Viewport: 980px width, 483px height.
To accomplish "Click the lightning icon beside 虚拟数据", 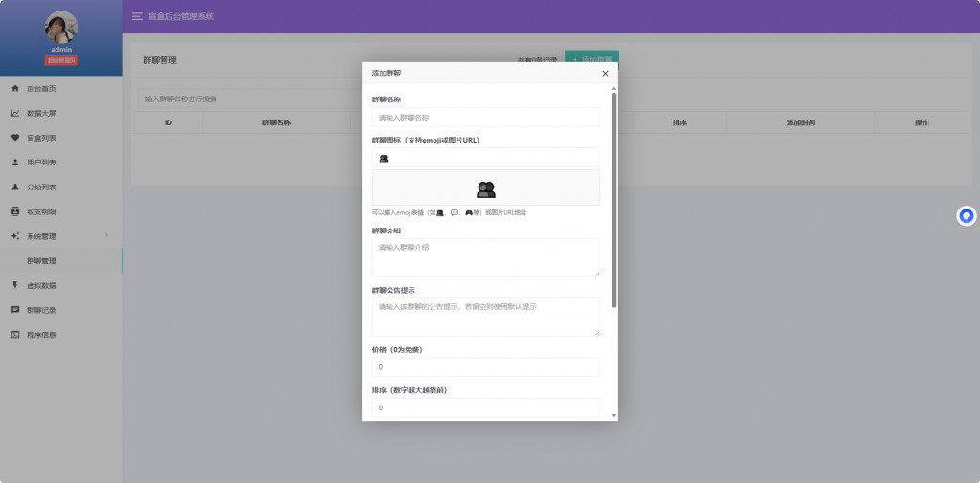I will (15, 285).
